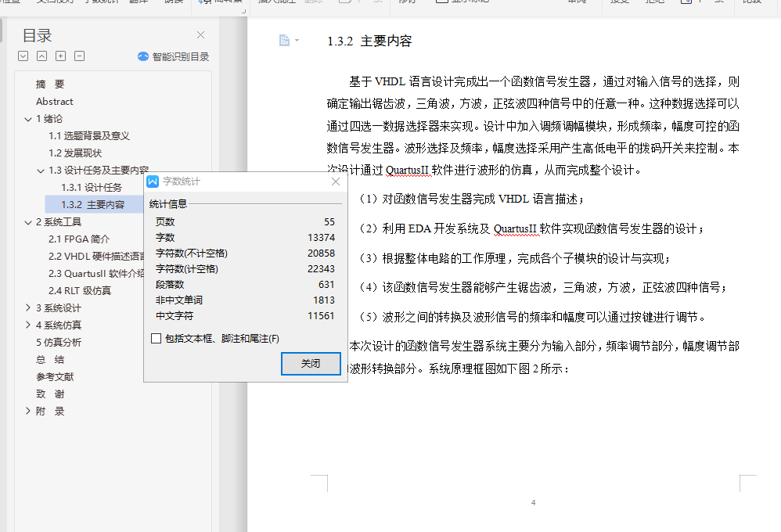
Task: Click the WPS logo in 字数统计 dialog
Action: coord(153,182)
